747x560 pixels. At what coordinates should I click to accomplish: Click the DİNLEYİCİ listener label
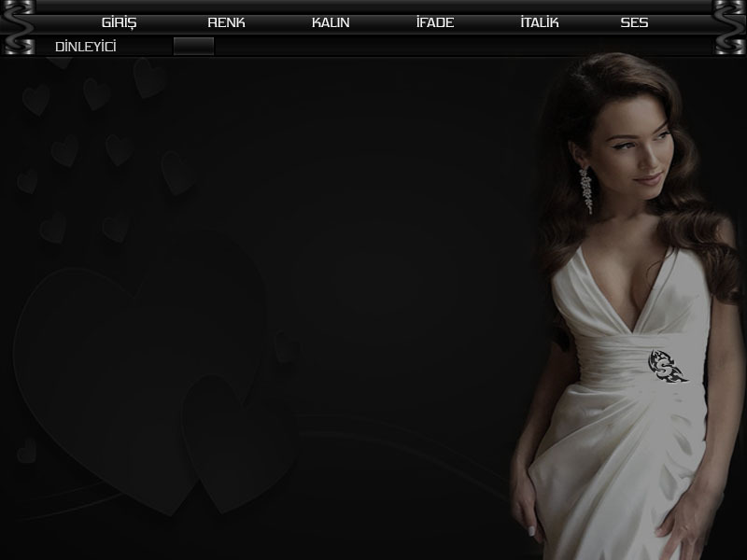tap(86, 46)
